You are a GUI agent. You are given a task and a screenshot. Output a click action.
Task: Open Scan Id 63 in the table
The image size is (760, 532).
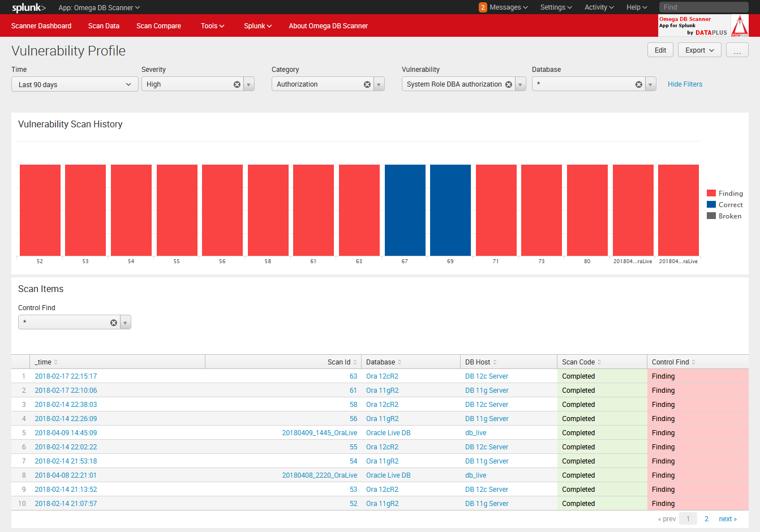click(x=353, y=376)
